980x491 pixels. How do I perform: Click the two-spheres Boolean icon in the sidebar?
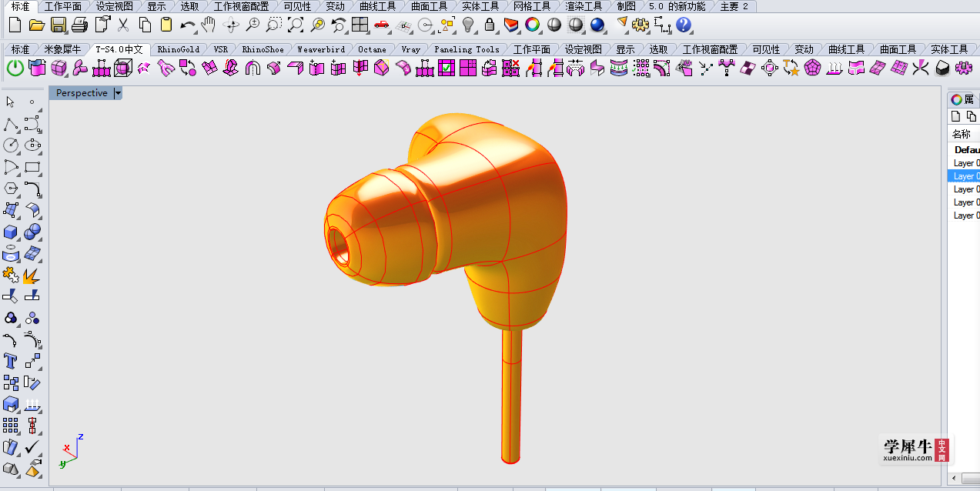click(32, 232)
